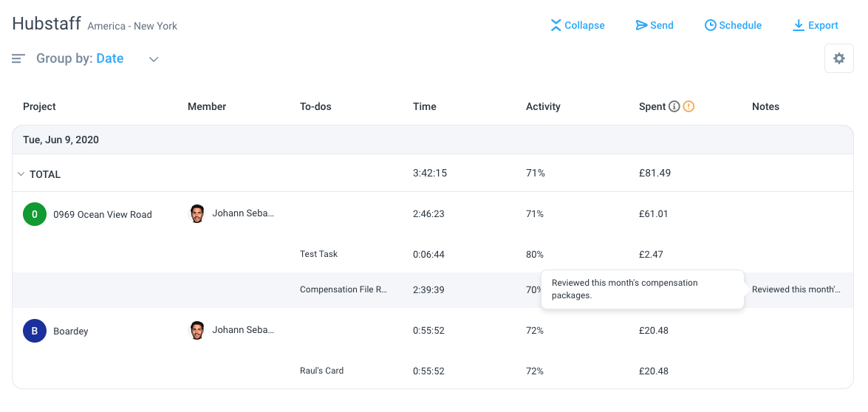Open the Group by Date dropdown arrow
Image resolution: width=868 pixels, height=412 pixels.
(x=154, y=59)
